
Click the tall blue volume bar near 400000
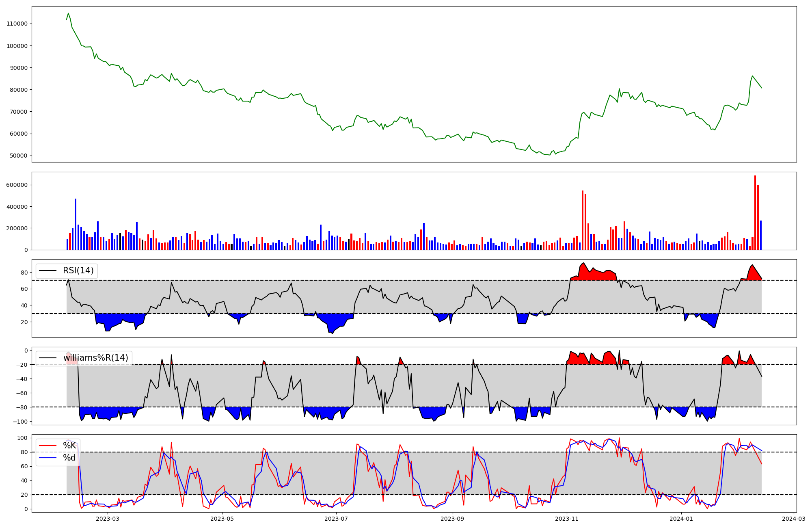point(76,224)
